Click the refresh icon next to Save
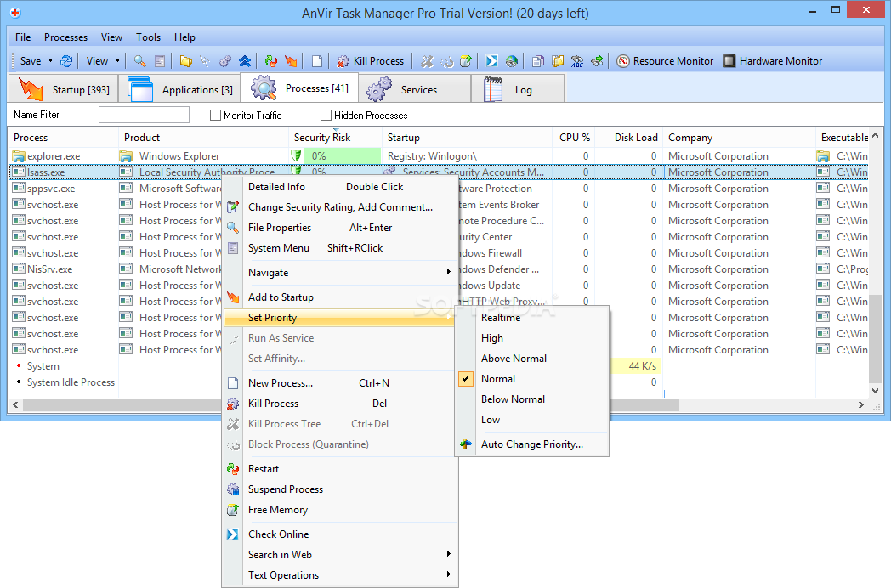Image resolution: width=891 pixels, height=588 pixels. point(66,61)
